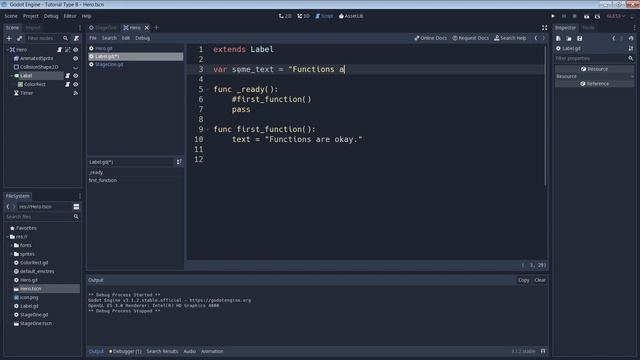The width and height of the screenshot is (640, 360).
Task: Add a new scene tab
Action: (156, 27)
